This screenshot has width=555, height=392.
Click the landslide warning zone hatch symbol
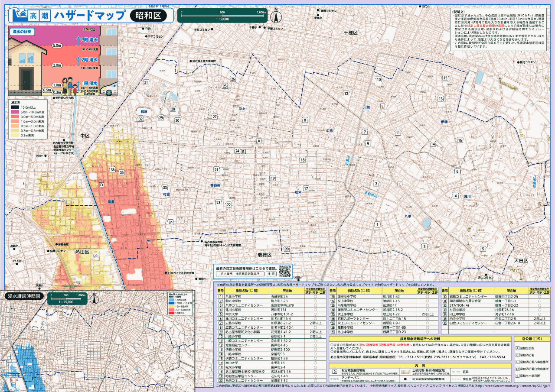click(x=405, y=372)
